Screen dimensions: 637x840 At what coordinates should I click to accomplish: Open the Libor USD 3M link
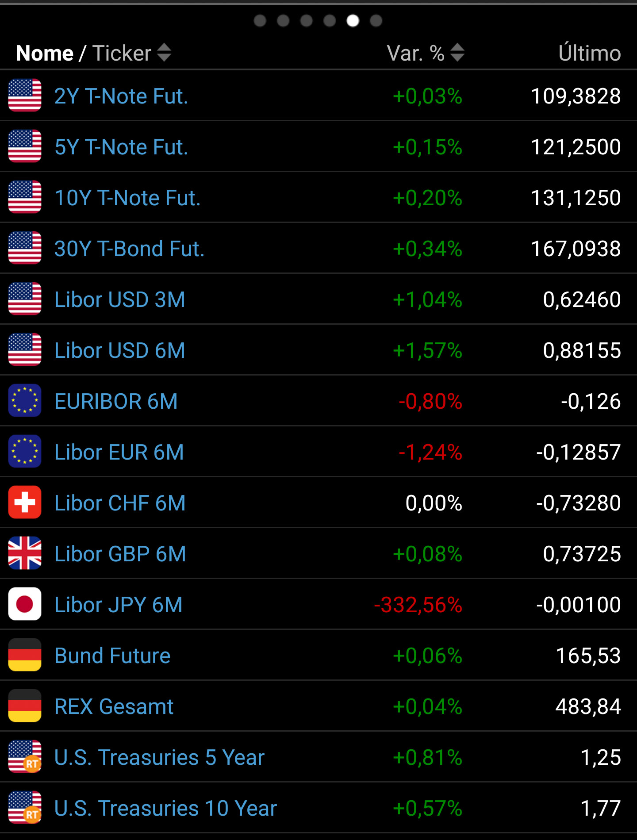pyautogui.click(x=119, y=299)
